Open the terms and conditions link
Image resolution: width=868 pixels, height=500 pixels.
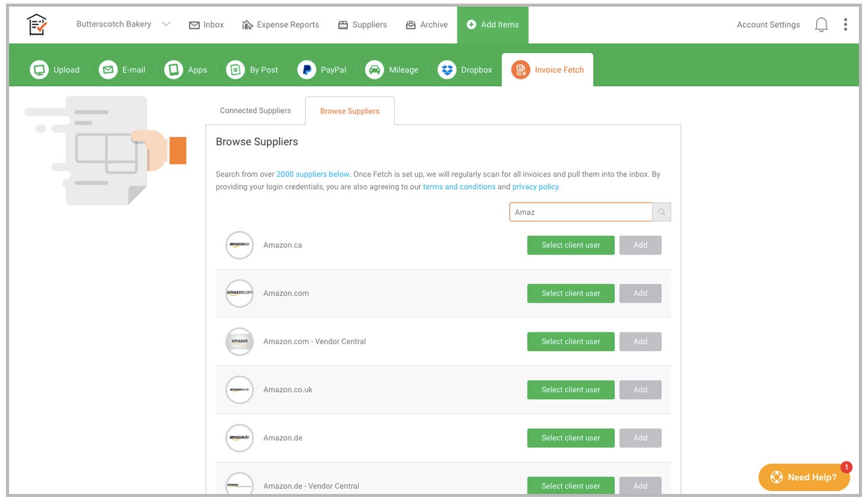pyautogui.click(x=459, y=187)
